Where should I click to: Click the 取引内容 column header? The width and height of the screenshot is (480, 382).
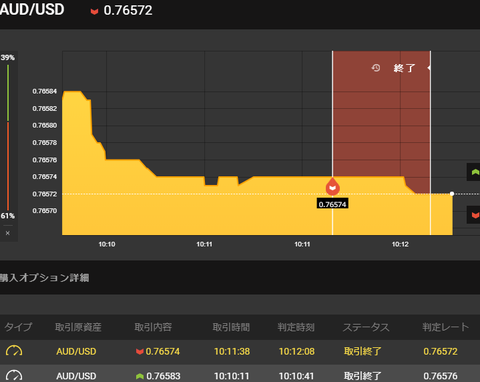pyautogui.click(x=153, y=327)
